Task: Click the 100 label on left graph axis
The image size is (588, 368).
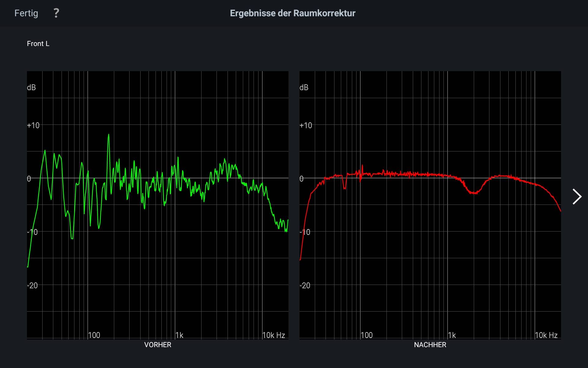Action: click(x=94, y=335)
